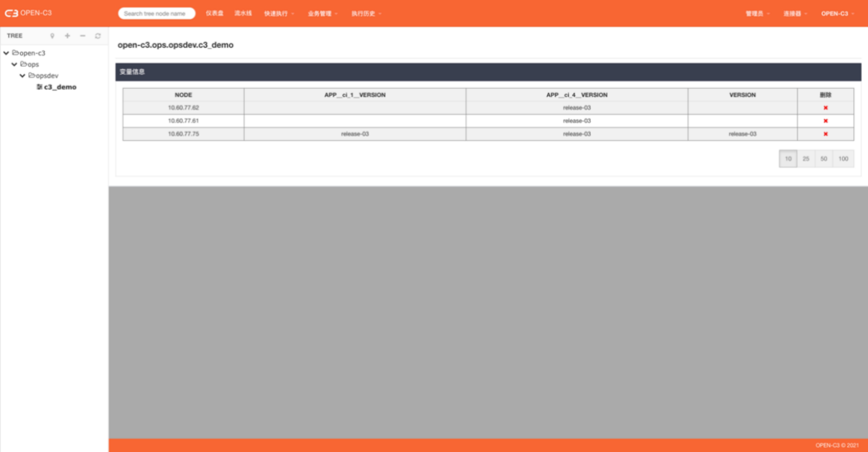868x452 pixels.
Task: Open the 业务管理 dropdown menu
Action: point(322,14)
